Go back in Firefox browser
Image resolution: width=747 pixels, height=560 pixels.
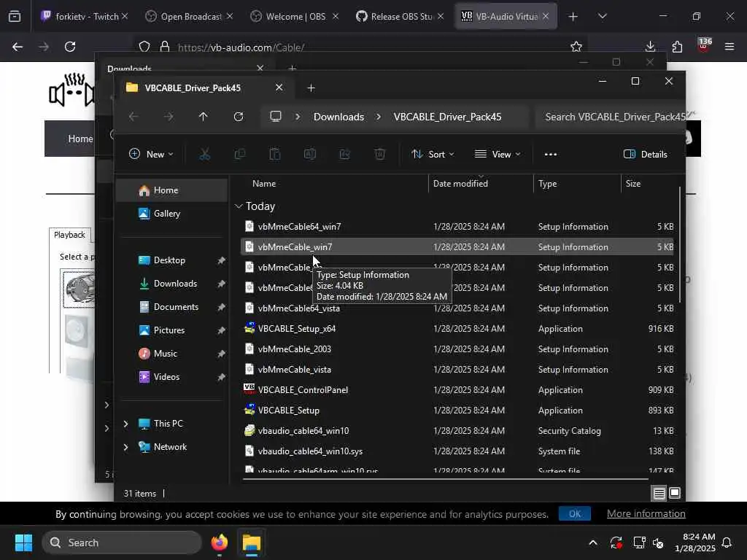[x=18, y=47]
